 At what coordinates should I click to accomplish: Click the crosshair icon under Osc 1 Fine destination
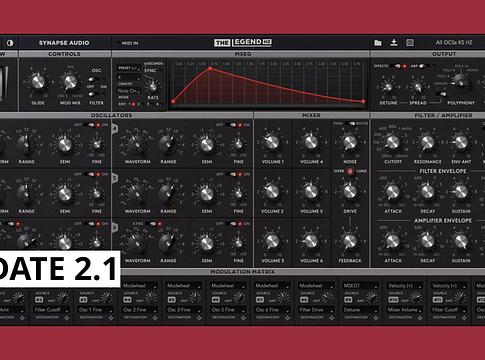pos(111,318)
